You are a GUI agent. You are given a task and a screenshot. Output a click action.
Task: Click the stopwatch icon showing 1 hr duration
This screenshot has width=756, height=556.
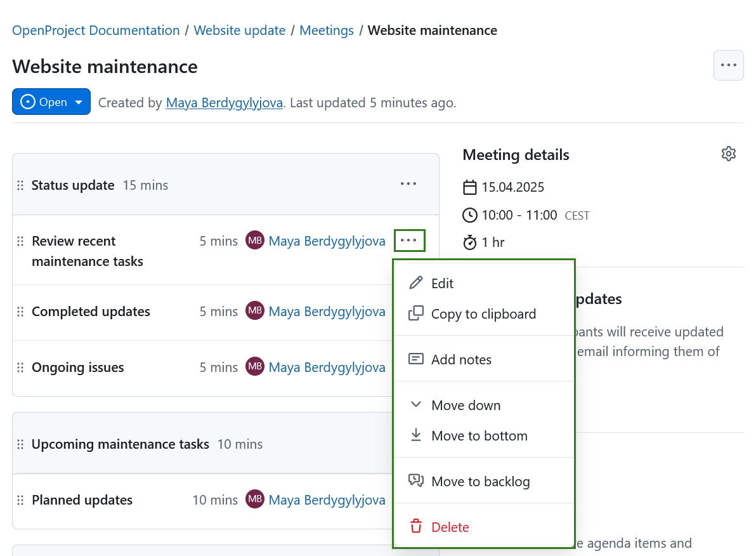click(469, 242)
